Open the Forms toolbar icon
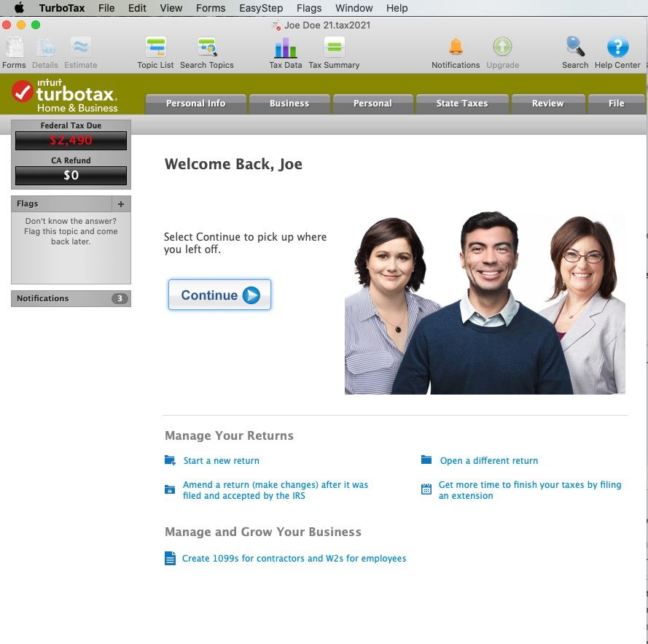 click(x=14, y=47)
